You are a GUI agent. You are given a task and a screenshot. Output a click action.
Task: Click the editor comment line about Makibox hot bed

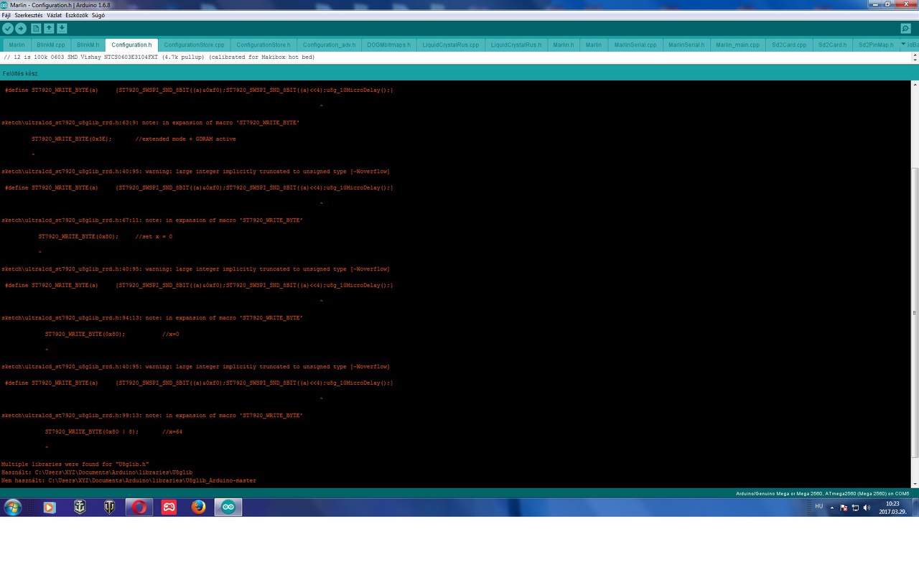(159, 57)
